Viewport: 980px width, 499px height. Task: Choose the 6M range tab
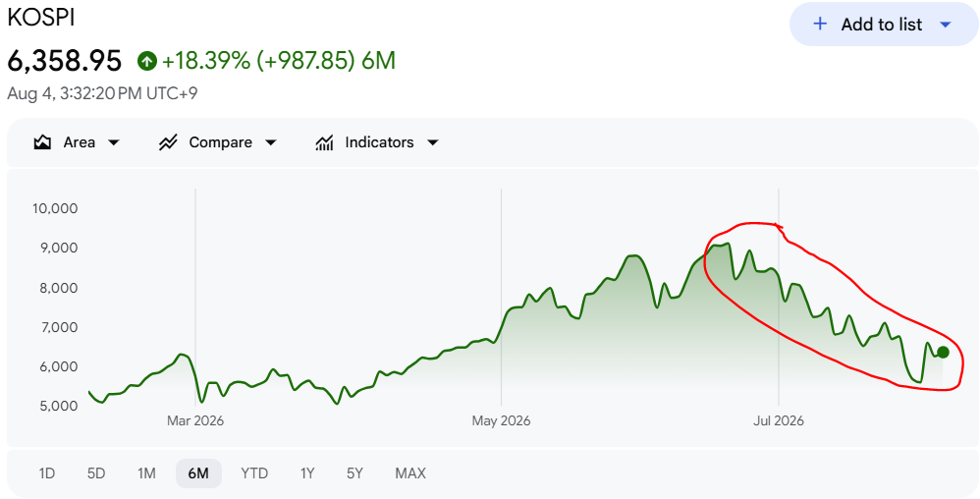click(x=198, y=473)
